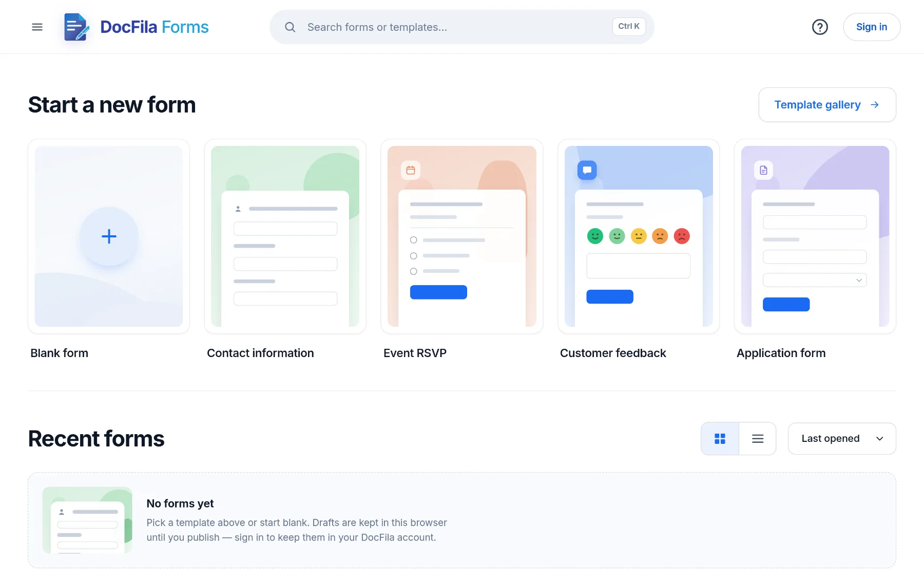Viewport: 924px width, 578px height.
Task: Click the arrow icon in Template gallery button
Action: [875, 105]
